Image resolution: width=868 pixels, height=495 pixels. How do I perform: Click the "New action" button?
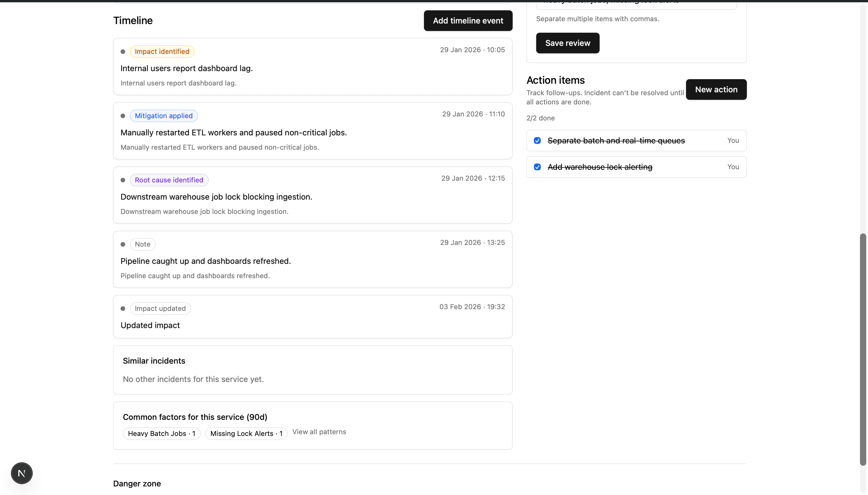(x=716, y=89)
